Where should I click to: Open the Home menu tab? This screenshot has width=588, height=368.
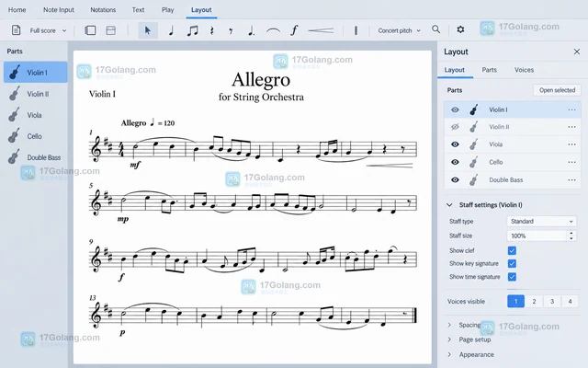click(17, 10)
